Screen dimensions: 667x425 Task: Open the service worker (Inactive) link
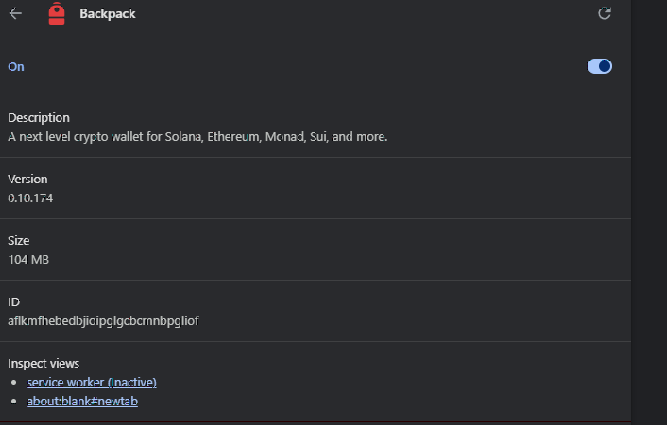coord(92,382)
